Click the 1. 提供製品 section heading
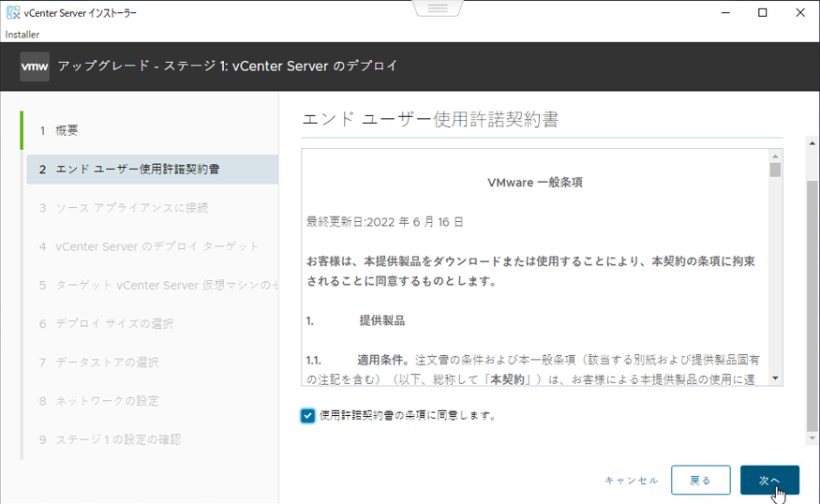Viewport: 820px width, 504px height. (x=355, y=320)
